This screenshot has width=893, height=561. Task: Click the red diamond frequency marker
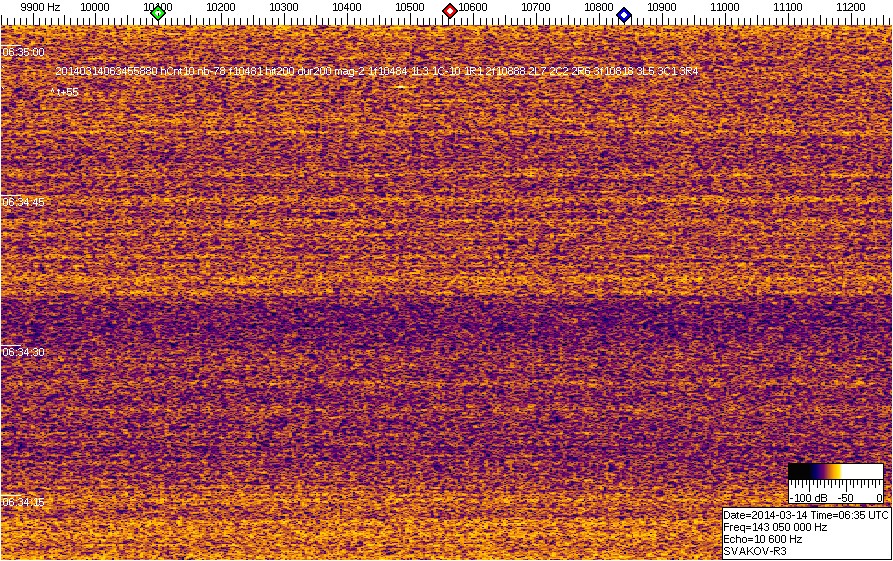[450, 11]
